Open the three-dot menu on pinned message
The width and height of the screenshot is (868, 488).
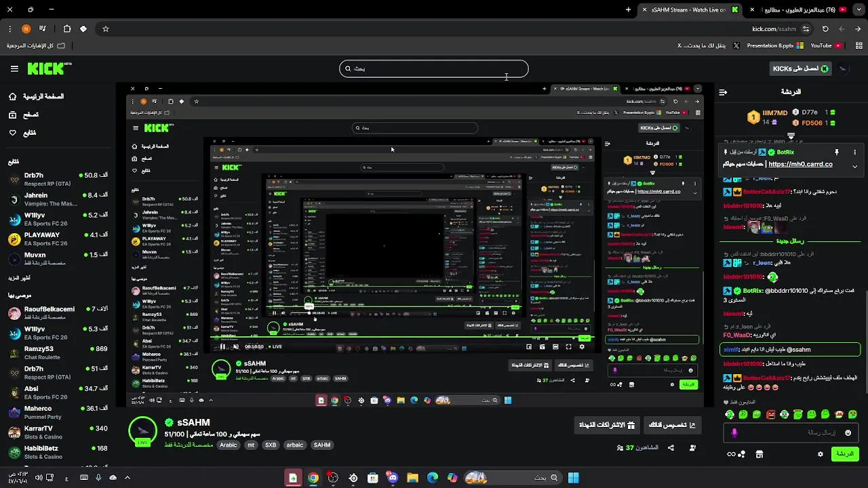pyautogui.click(x=854, y=152)
